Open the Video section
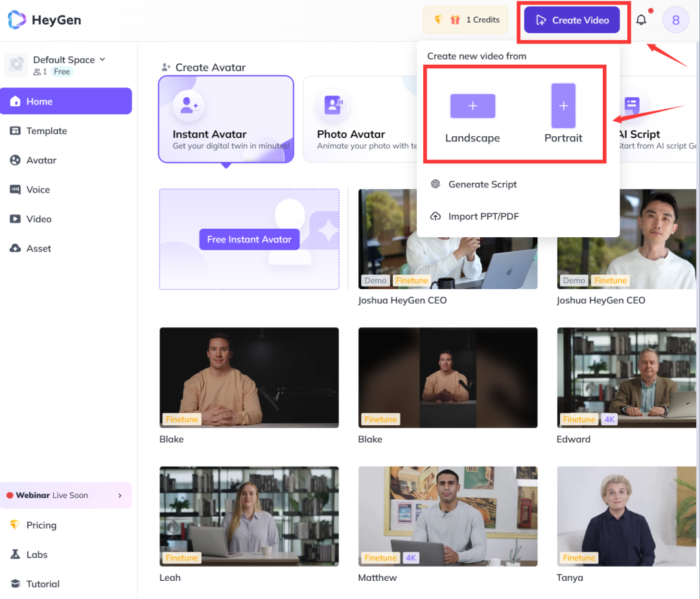 [x=66, y=219]
